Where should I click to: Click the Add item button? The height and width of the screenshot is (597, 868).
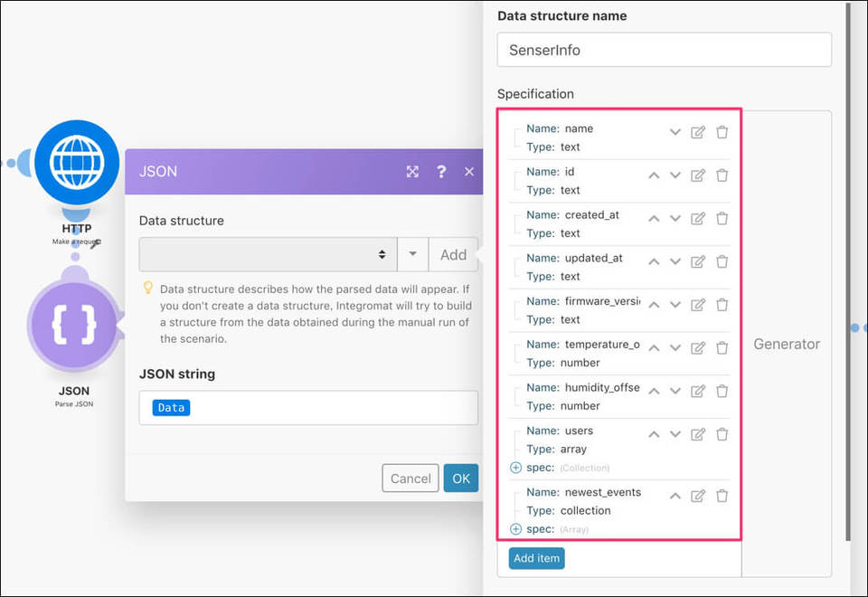[x=536, y=558]
